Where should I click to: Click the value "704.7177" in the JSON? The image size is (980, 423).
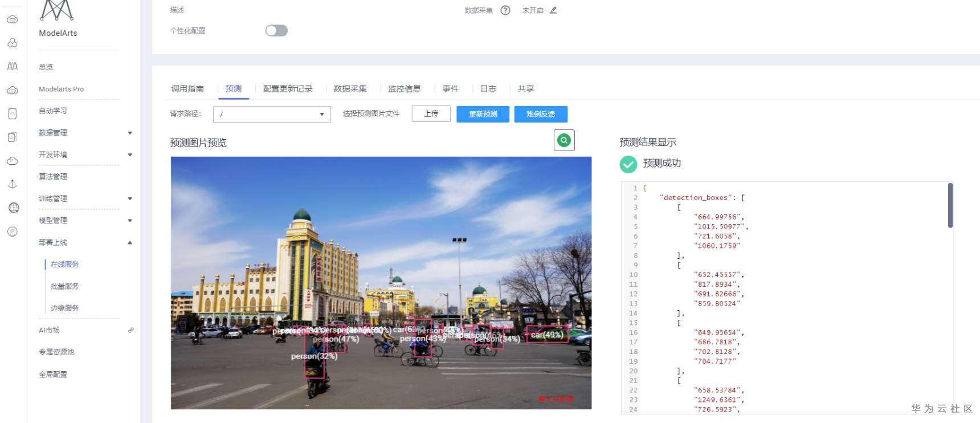click(x=715, y=361)
